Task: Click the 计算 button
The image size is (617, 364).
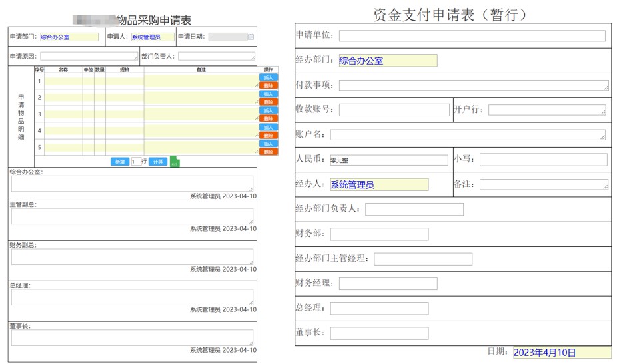Action: 158,162
